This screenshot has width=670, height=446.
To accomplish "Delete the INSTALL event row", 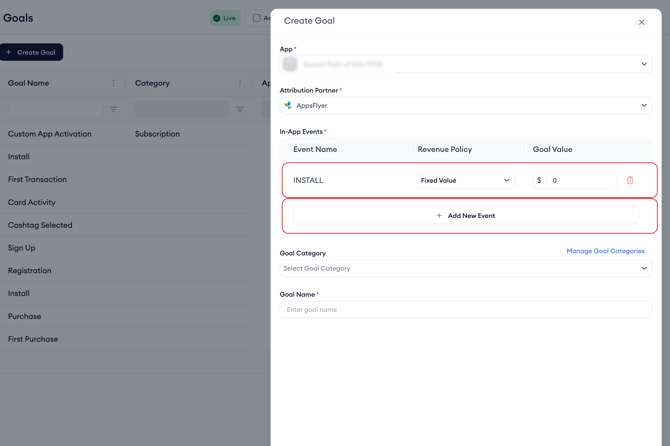I will (630, 181).
